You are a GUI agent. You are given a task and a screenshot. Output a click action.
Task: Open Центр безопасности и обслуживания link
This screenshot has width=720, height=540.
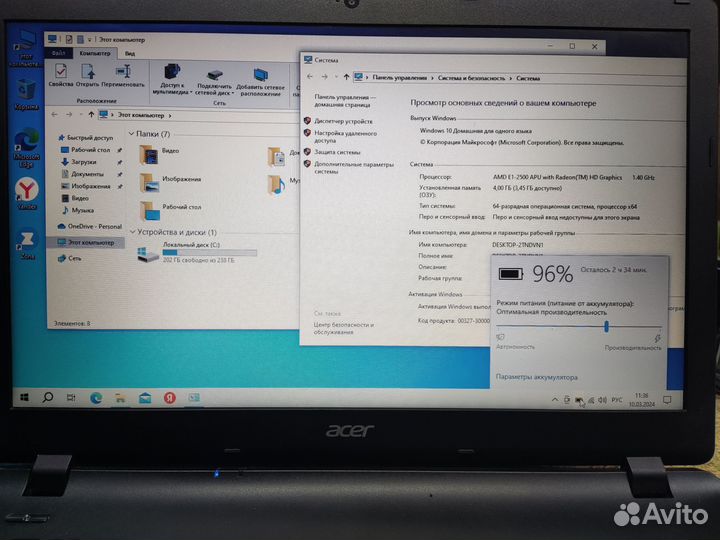pyautogui.click(x=343, y=328)
